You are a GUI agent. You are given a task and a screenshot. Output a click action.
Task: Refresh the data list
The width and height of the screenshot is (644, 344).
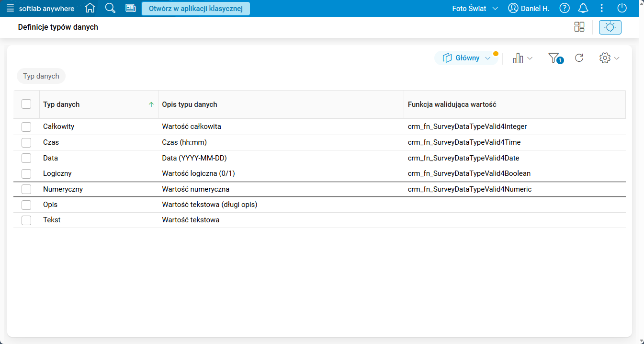(x=579, y=58)
